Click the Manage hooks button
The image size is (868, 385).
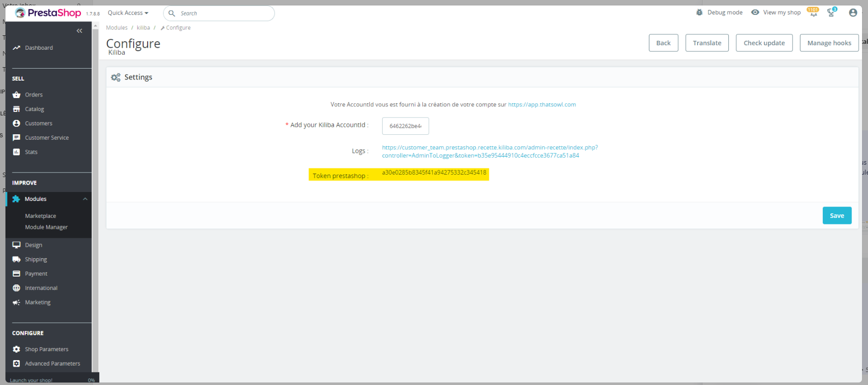coord(829,43)
